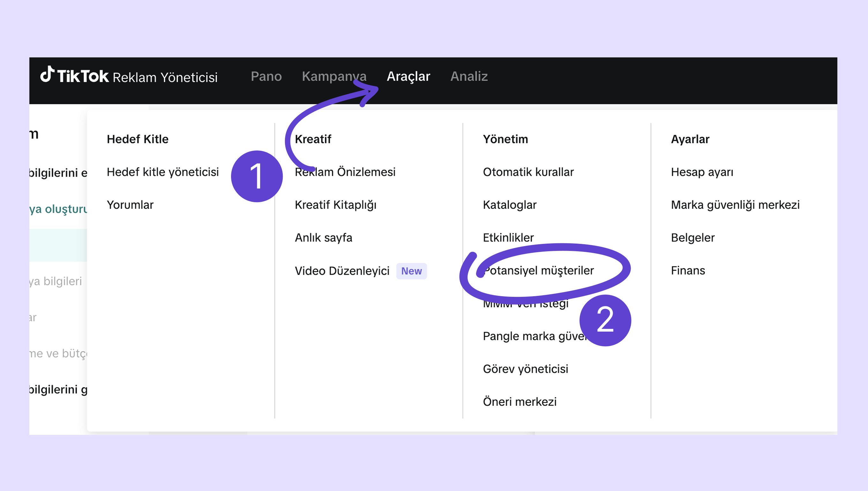Open Hesap ayarı settings
The width and height of the screenshot is (868, 491).
(702, 172)
